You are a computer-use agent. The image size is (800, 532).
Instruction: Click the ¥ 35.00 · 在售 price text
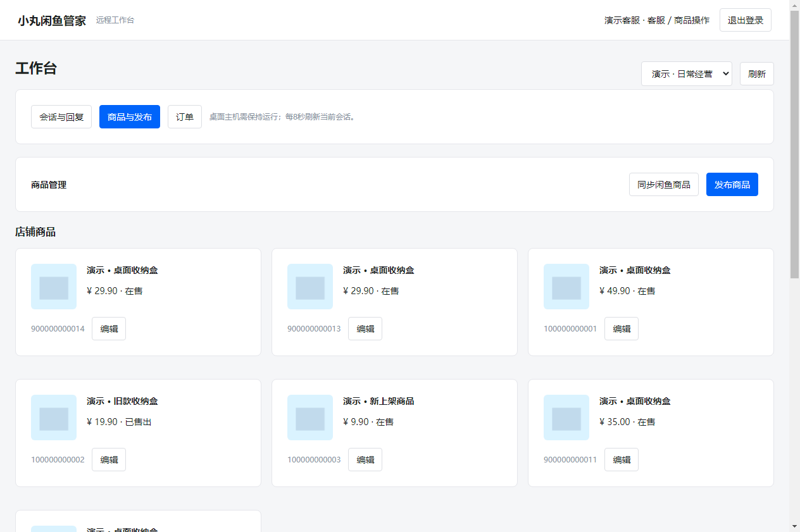point(627,422)
